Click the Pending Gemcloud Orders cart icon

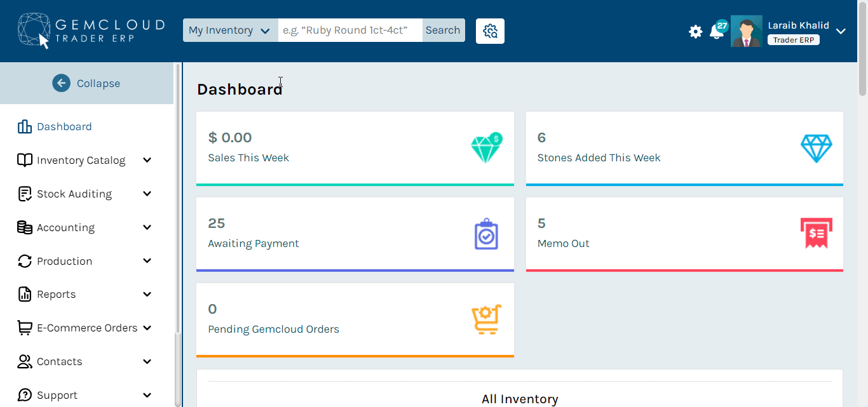pyautogui.click(x=486, y=319)
